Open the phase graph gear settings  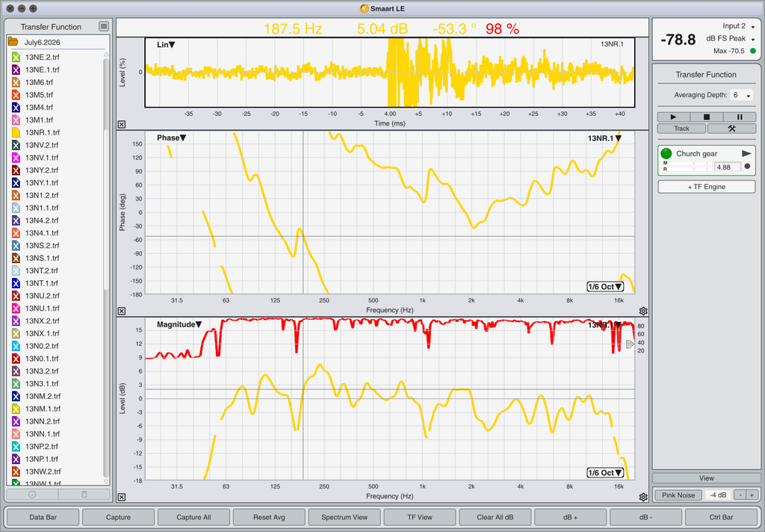tap(643, 311)
